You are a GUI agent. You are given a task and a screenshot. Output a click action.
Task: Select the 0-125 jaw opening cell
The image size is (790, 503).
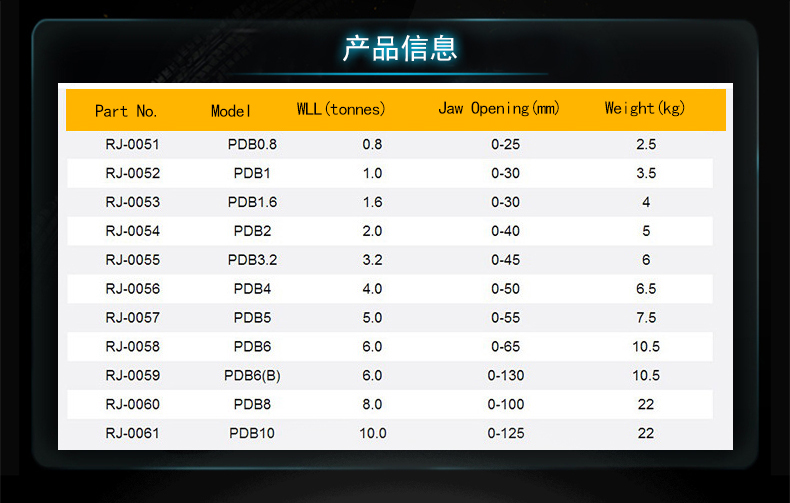coord(506,433)
